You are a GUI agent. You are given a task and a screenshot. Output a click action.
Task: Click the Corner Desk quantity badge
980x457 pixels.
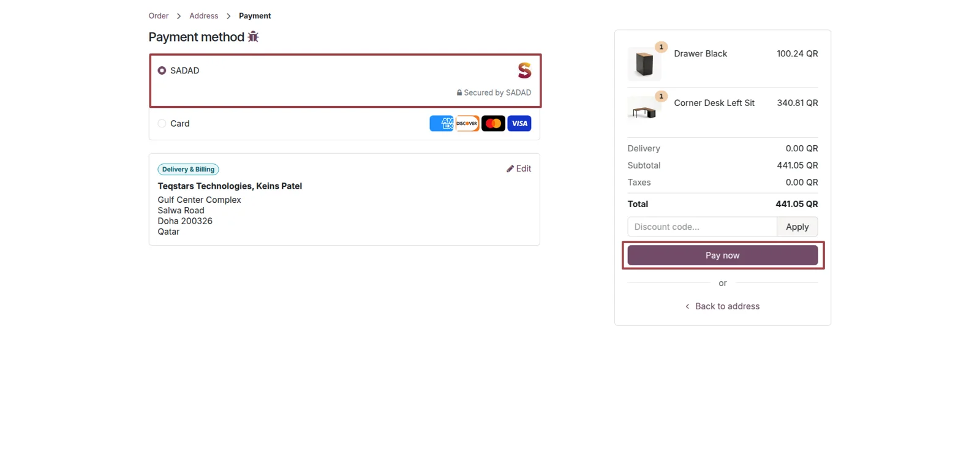click(661, 96)
